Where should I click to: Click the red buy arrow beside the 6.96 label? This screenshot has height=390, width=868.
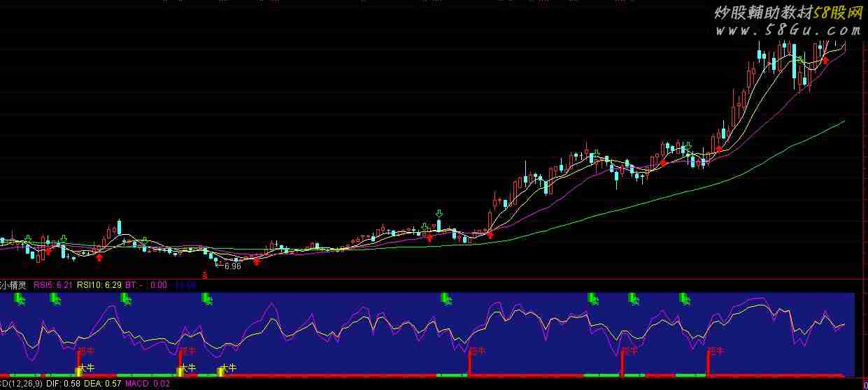(256, 261)
